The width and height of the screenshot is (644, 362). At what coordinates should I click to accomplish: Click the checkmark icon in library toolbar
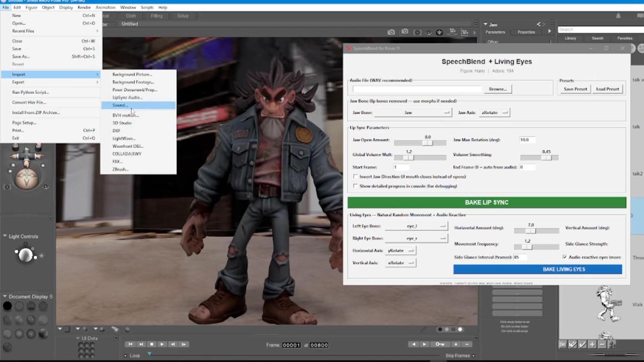coord(582,344)
